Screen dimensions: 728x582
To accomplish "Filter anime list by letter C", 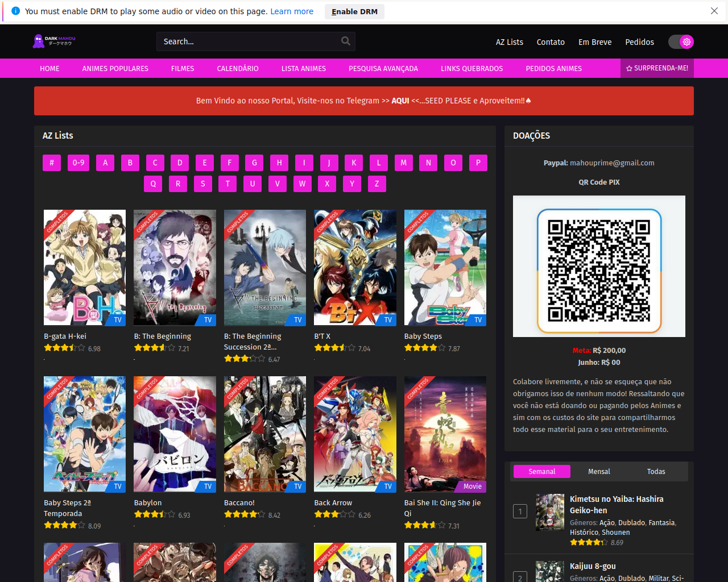I will (155, 163).
